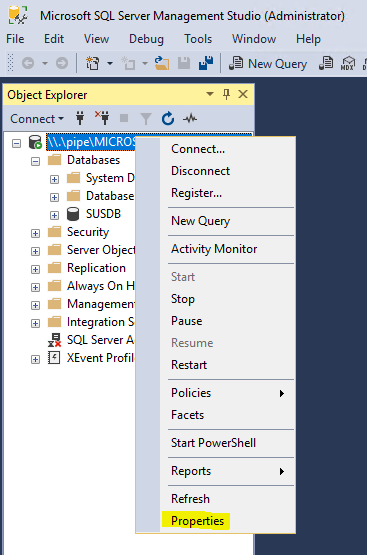This screenshot has height=555, width=367.
Task: Click the navigate forward arrow icon
Action: [x=62, y=64]
